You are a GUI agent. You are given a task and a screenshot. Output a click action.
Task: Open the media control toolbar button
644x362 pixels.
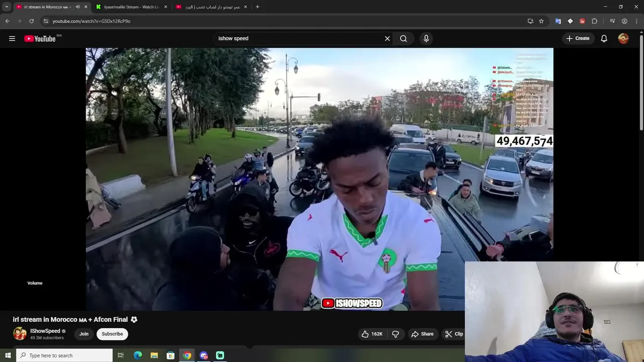click(612, 21)
